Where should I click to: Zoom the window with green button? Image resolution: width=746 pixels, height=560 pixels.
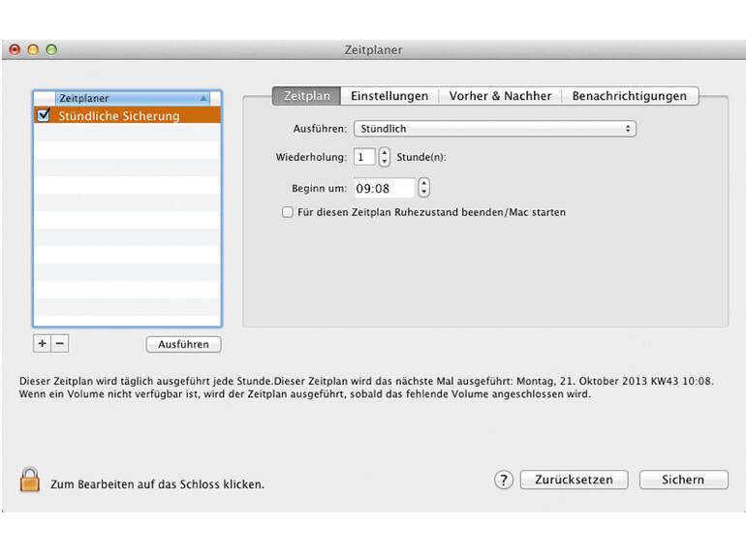pyautogui.click(x=51, y=49)
